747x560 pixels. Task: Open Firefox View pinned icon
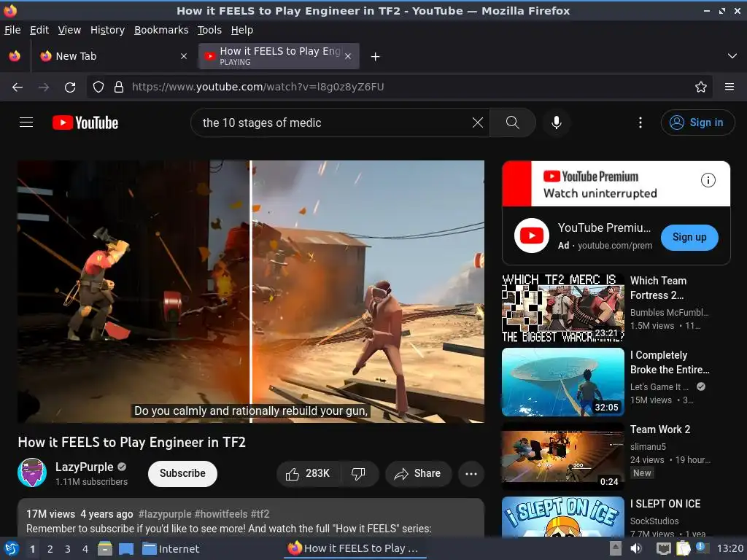pyautogui.click(x=15, y=56)
